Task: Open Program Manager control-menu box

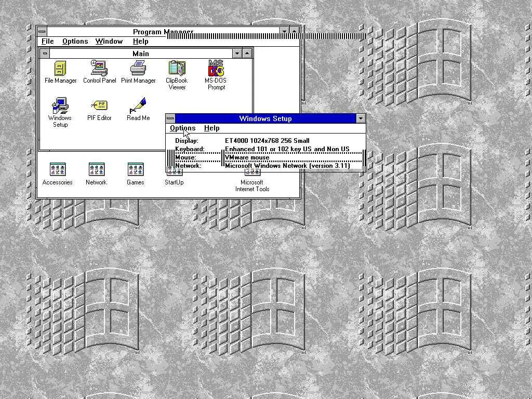Action: coord(42,32)
